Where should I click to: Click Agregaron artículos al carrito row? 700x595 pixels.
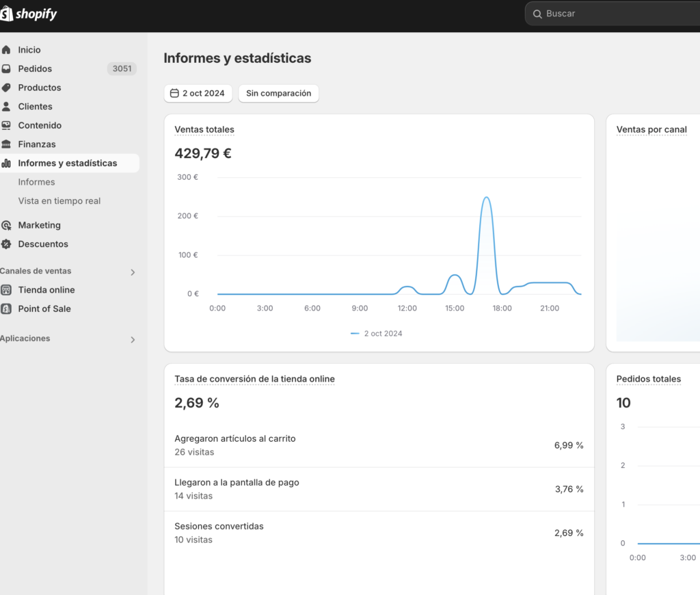(379, 445)
